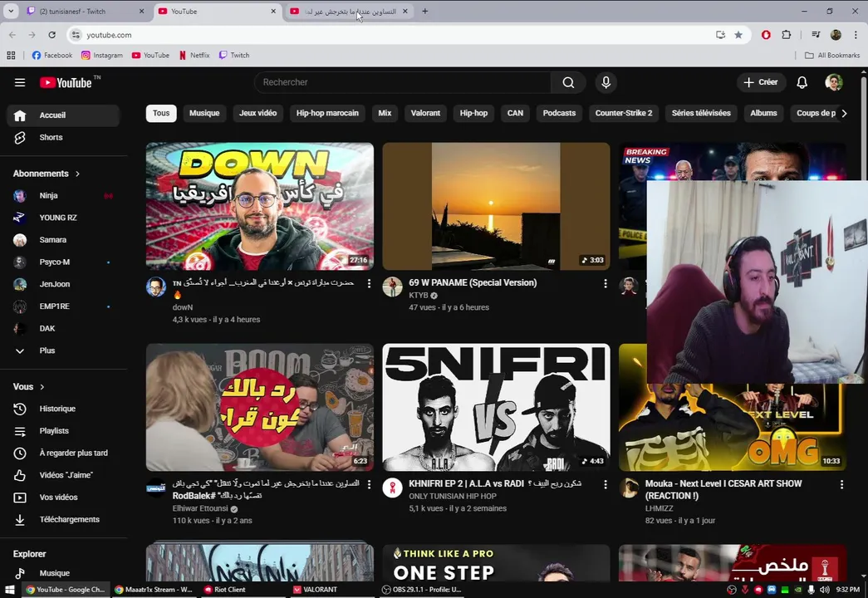Viewport: 868px width, 598px height.
Task: Open Samara channel subscription
Action: [64, 240]
